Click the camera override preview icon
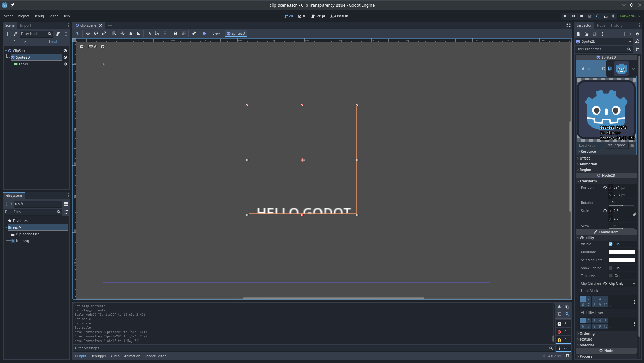Viewport: 644px width, 363px height. (204, 33)
